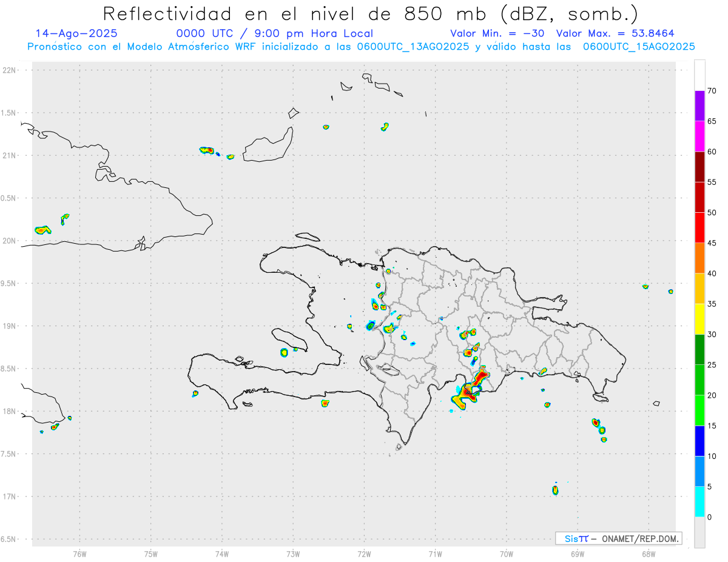Click the 'Valor Max. = 53.8464' text

[x=615, y=33]
